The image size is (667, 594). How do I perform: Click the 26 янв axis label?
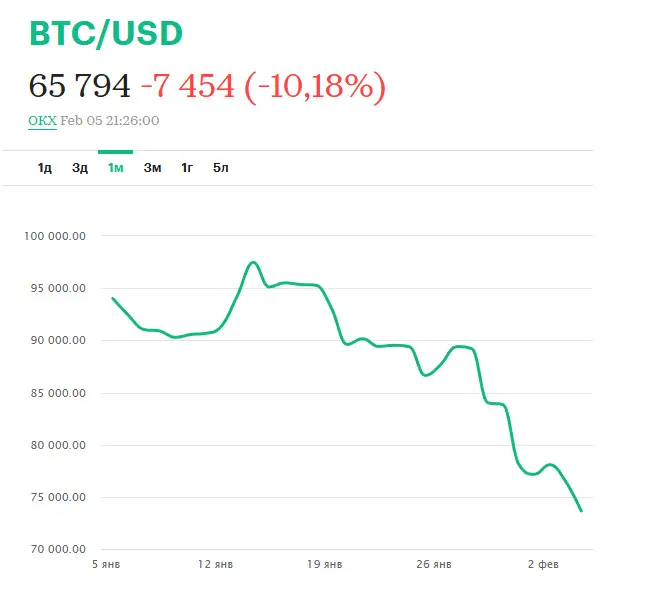pos(433,564)
